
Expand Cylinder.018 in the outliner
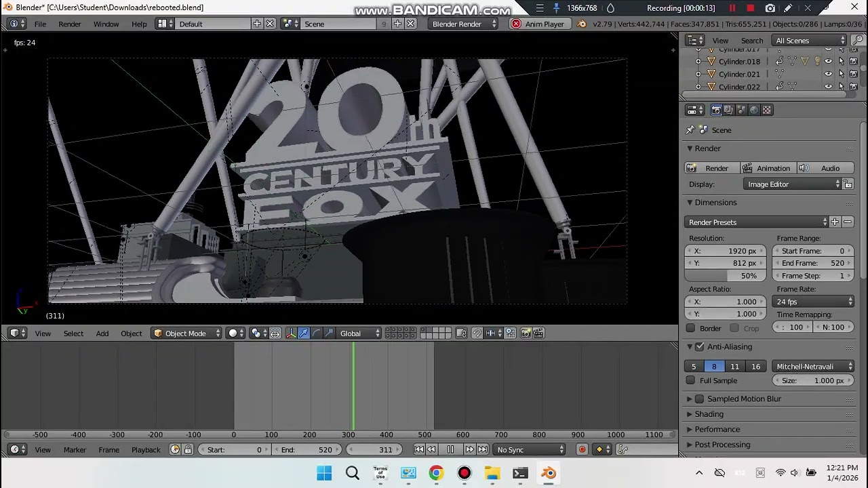pyautogui.click(x=698, y=62)
